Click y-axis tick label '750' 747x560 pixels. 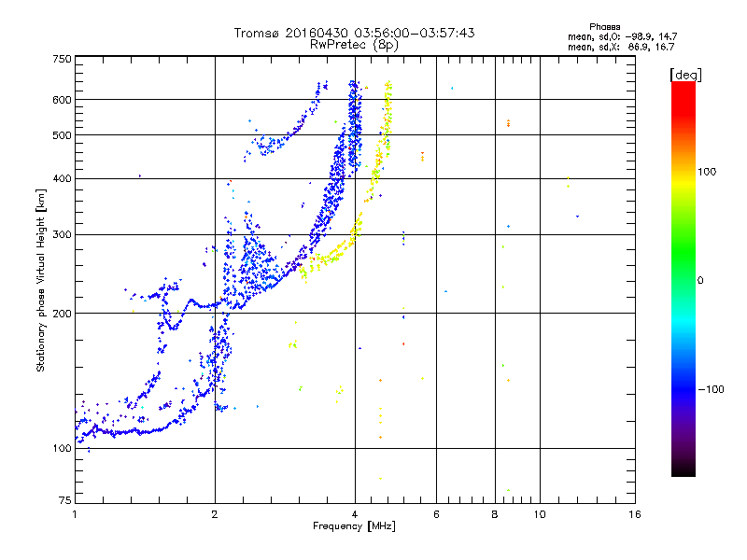tap(62, 59)
